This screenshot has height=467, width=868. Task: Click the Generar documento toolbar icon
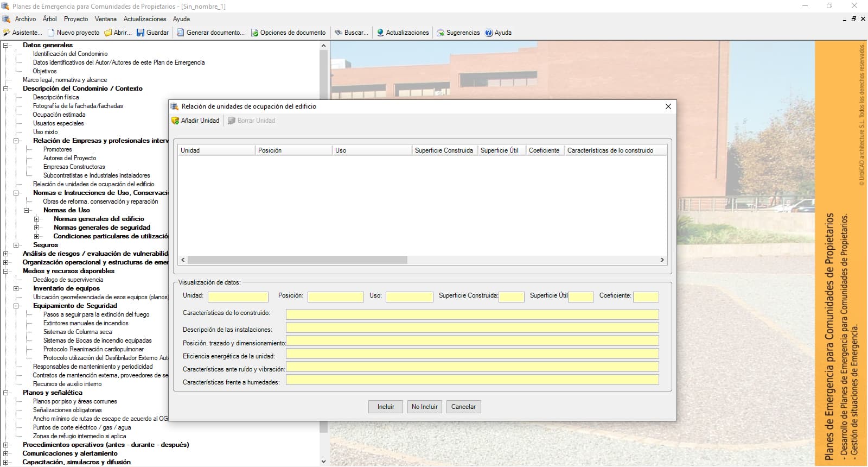pos(181,33)
